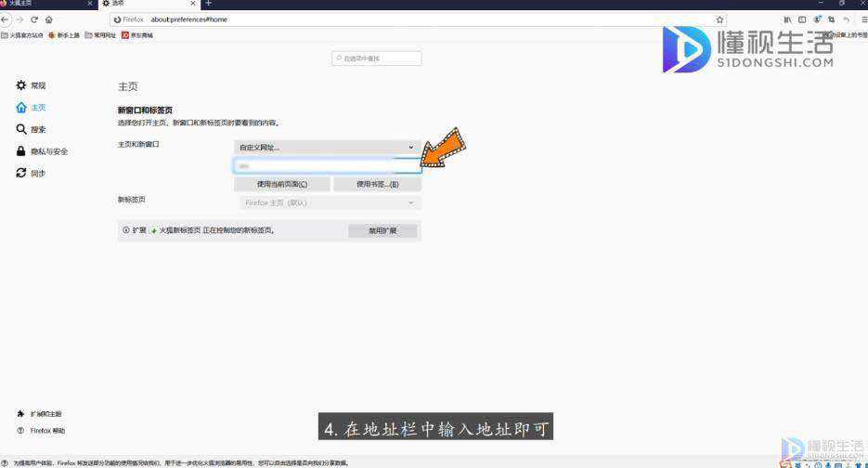This screenshot has height=468, width=868.
Task: Click the 主页和新窗口 label
Action: [x=138, y=144]
